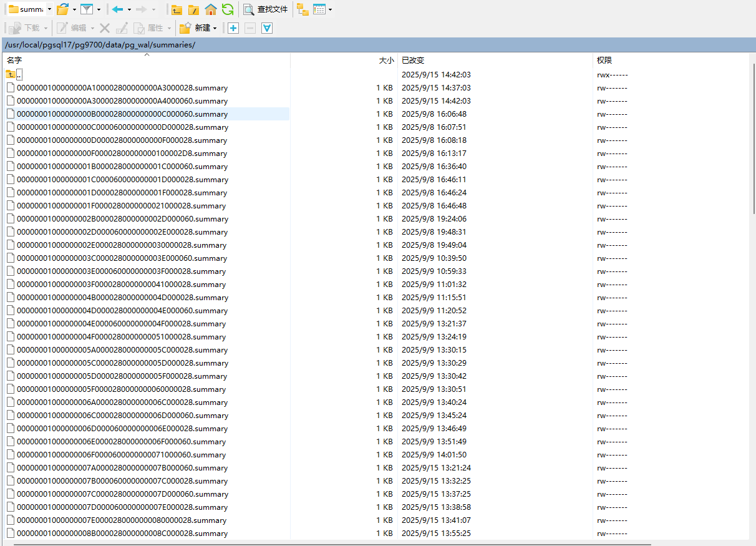
Task: Click the rwx------ permission of parent folder
Action: (x=612, y=75)
